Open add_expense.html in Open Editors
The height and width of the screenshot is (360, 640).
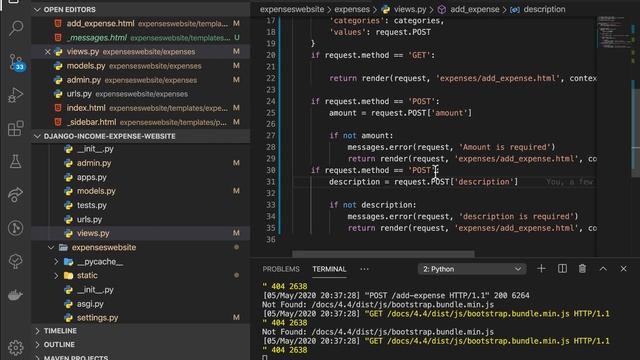[x=141, y=24]
